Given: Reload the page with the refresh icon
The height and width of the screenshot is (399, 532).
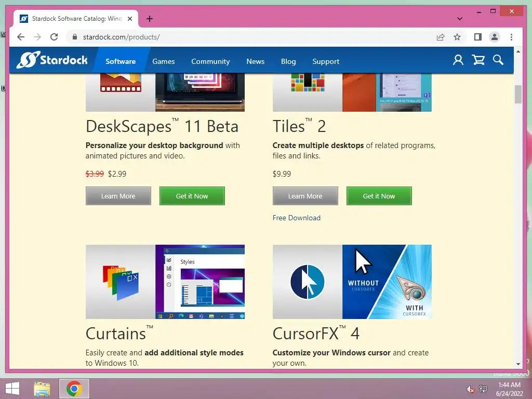Looking at the screenshot, I should click(54, 37).
